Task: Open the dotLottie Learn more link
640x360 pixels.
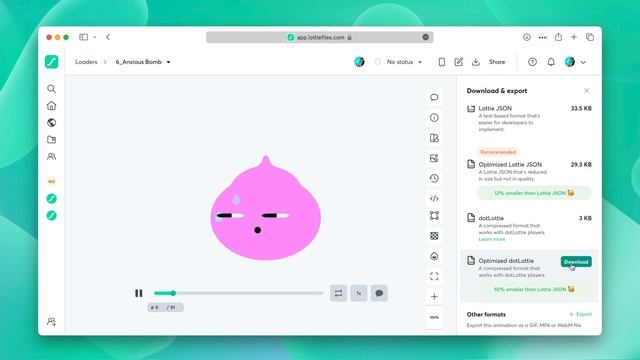Action: (492, 239)
